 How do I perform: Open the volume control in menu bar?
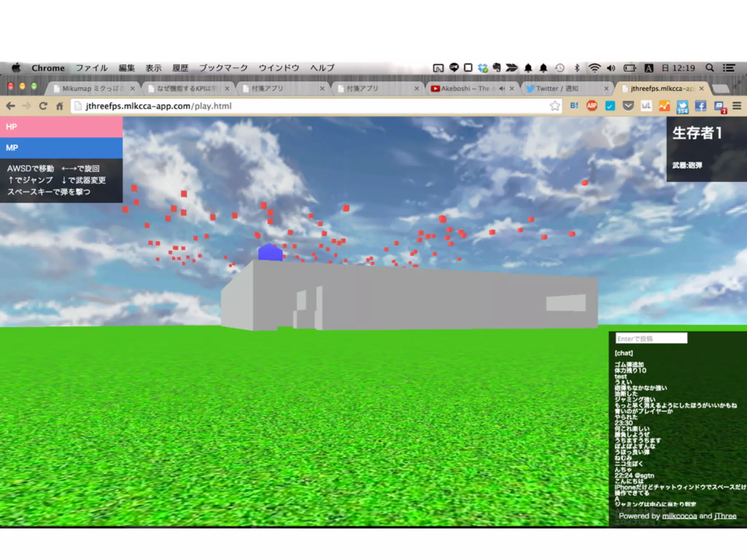coord(611,68)
